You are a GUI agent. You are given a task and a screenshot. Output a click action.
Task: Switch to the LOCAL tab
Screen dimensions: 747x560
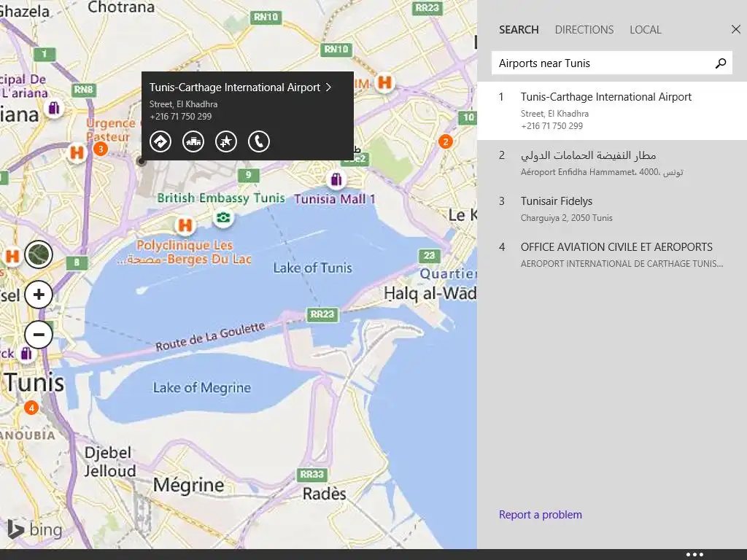pos(646,29)
